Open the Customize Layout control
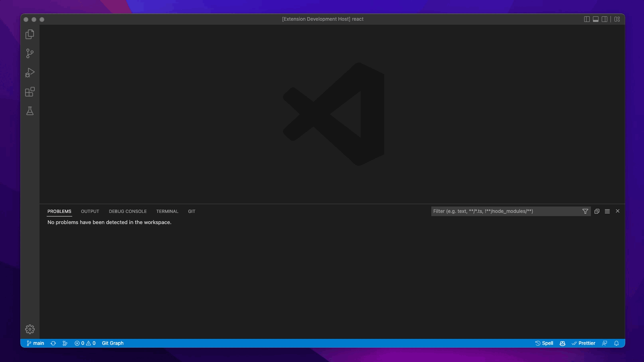Image resolution: width=644 pixels, height=362 pixels. 617,19
